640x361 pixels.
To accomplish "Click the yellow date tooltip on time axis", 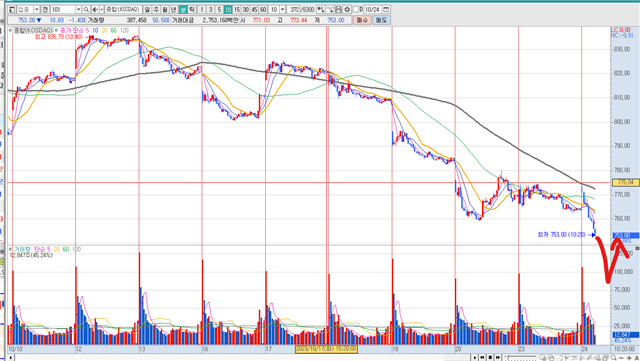I will tap(326, 349).
